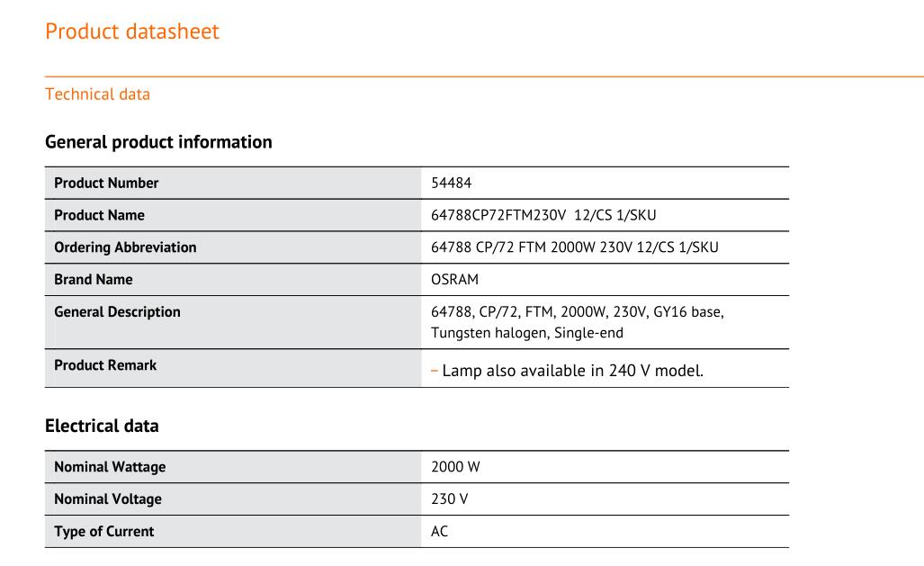The width and height of the screenshot is (924, 566).
Task: Select the 230 V nominal voltage value
Action: (x=449, y=499)
